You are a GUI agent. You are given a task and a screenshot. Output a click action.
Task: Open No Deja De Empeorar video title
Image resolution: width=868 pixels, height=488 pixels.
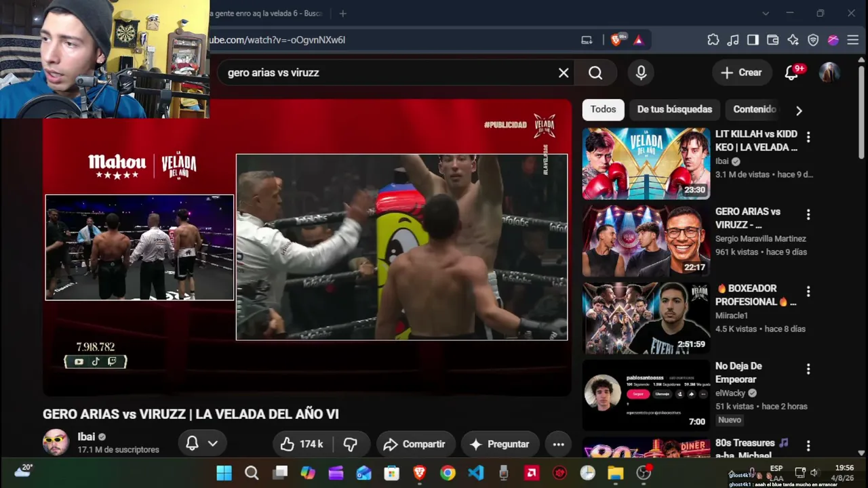(x=738, y=372)
